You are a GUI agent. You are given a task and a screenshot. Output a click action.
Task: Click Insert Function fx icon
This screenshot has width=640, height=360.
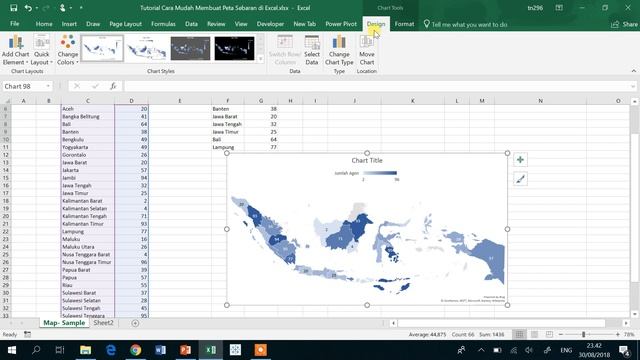click(113, 86)
